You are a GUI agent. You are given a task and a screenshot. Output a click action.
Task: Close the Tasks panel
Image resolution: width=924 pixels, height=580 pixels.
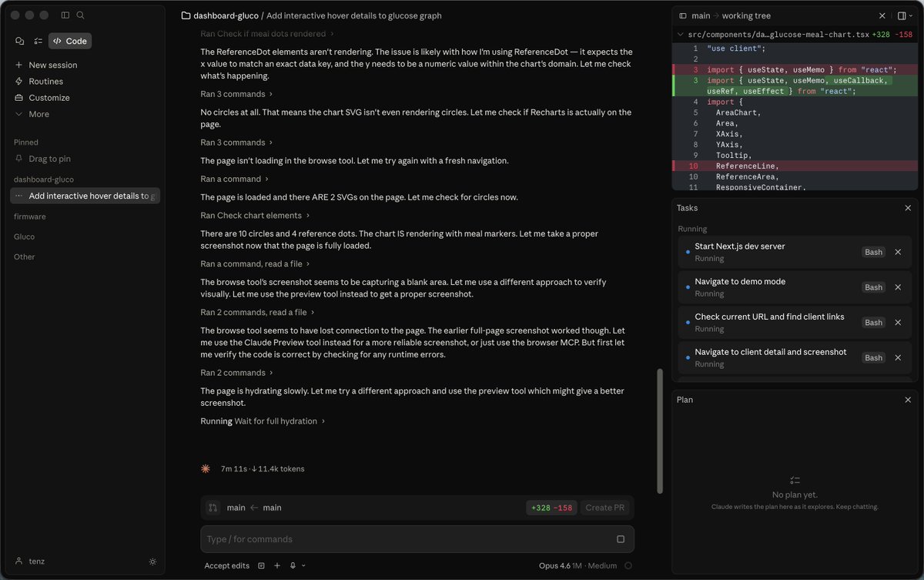tap(908, 208)
